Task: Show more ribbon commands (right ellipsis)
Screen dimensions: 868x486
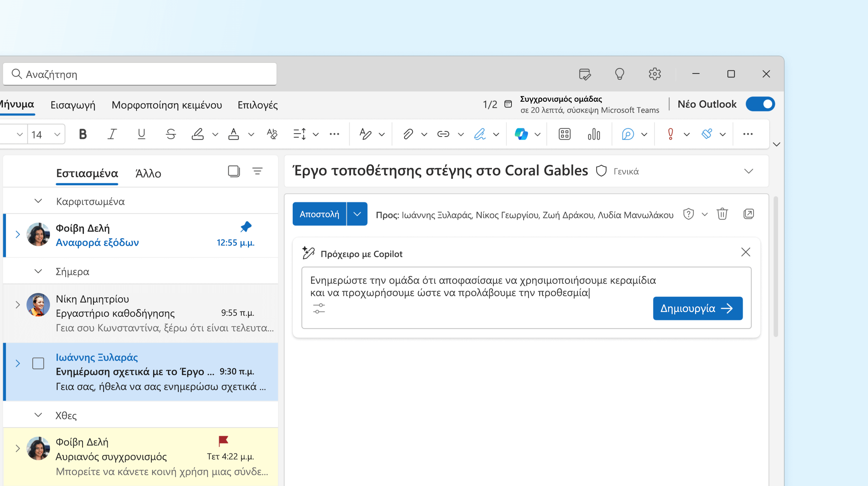Action: click(748, 134)
